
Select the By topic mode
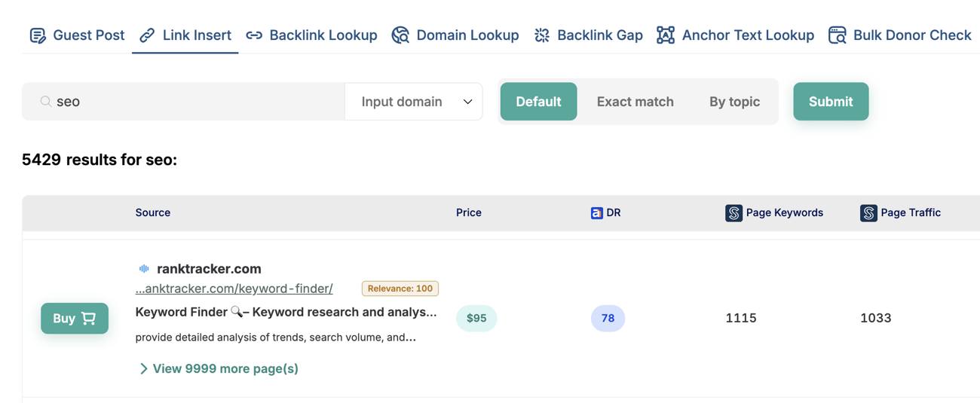point(734,102)
